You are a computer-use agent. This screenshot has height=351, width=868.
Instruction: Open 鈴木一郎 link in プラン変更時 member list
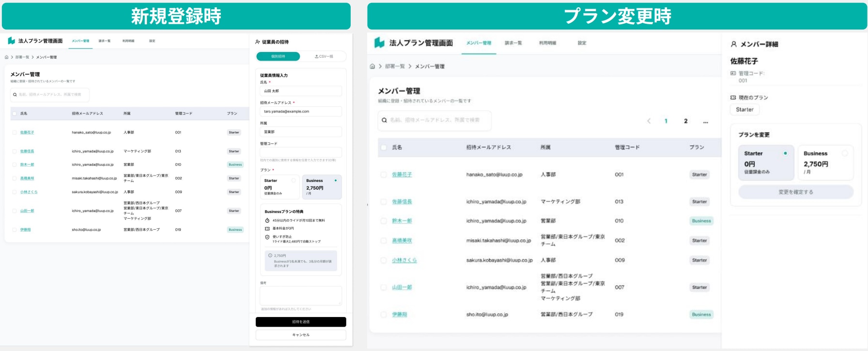(402, 221)
